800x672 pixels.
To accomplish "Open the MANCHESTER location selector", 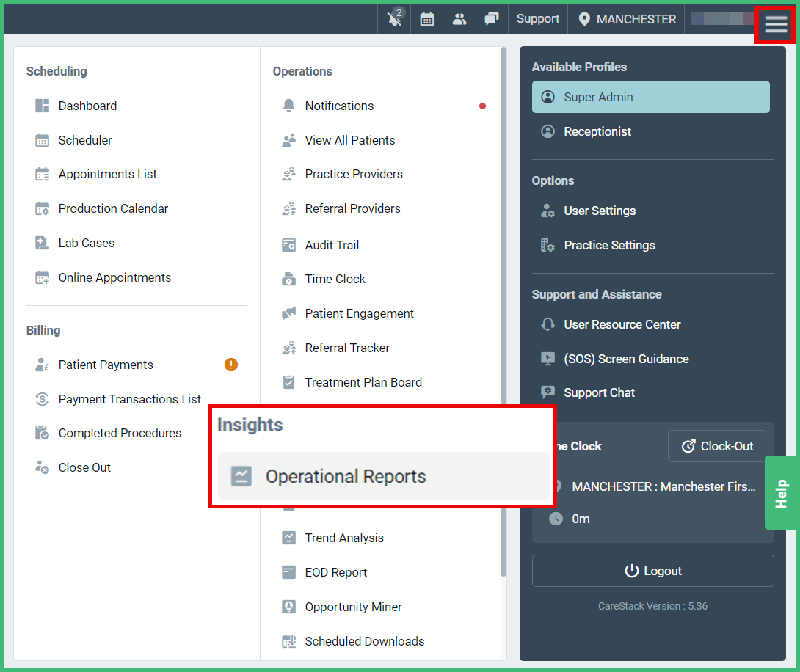I will tap(627, 19).
